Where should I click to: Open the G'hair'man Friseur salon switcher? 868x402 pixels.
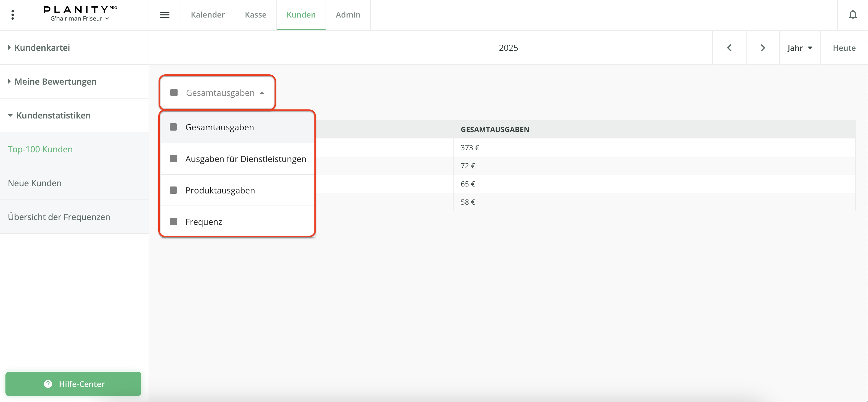point(80,19)
